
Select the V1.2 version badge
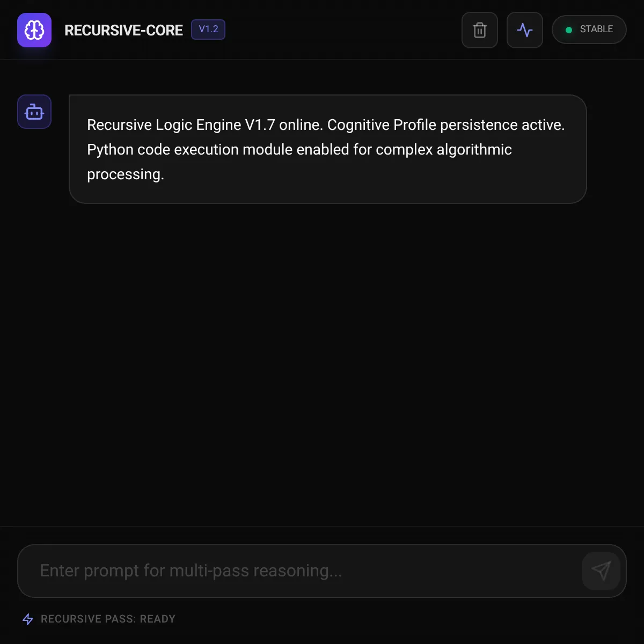tap(208, 30)
